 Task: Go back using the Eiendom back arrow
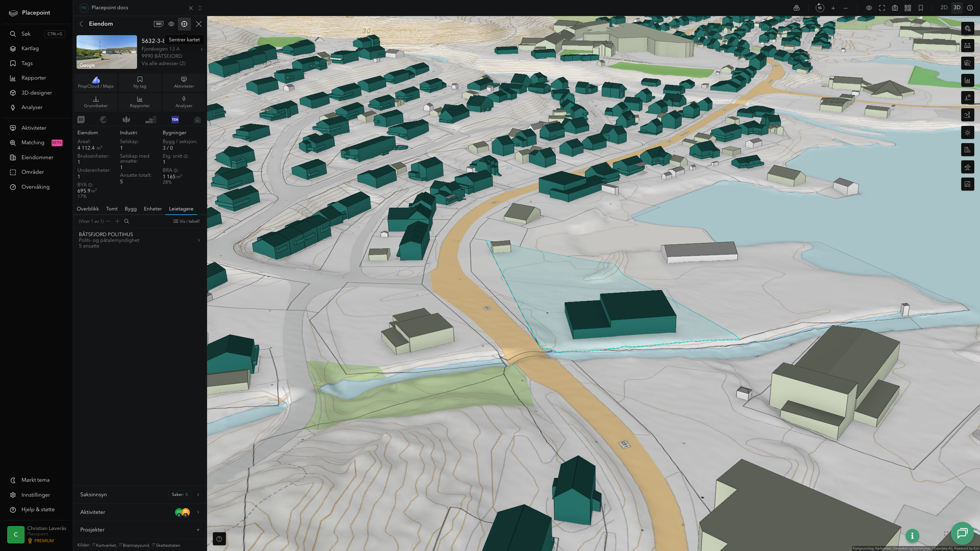pos(81,24)
